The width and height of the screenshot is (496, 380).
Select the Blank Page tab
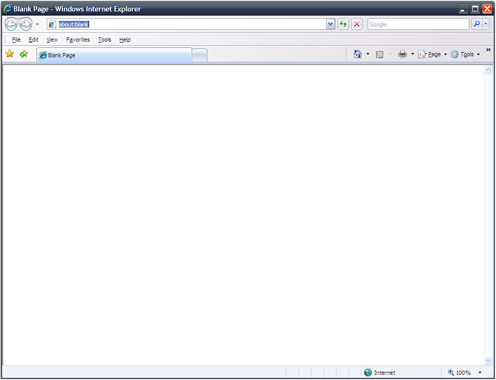(114, 55)
